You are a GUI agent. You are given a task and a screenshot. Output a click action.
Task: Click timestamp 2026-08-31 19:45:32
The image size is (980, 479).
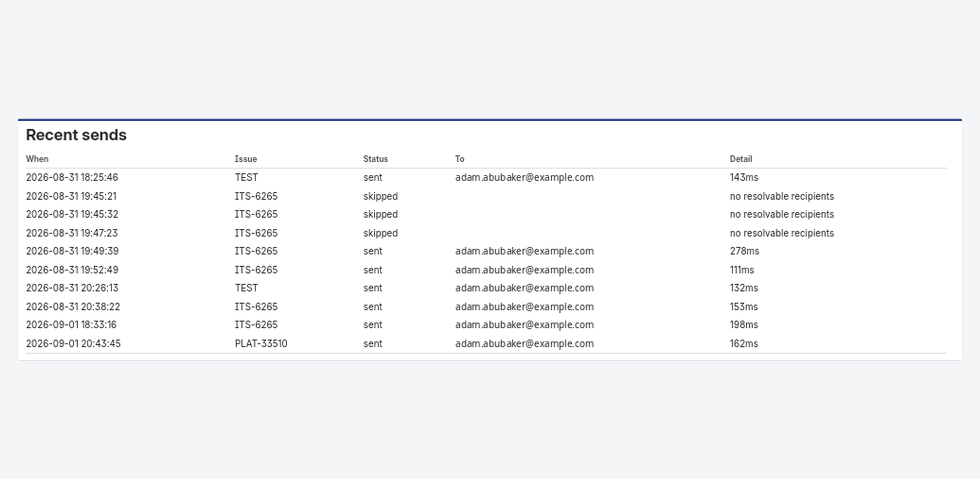(x=72, y=214)
